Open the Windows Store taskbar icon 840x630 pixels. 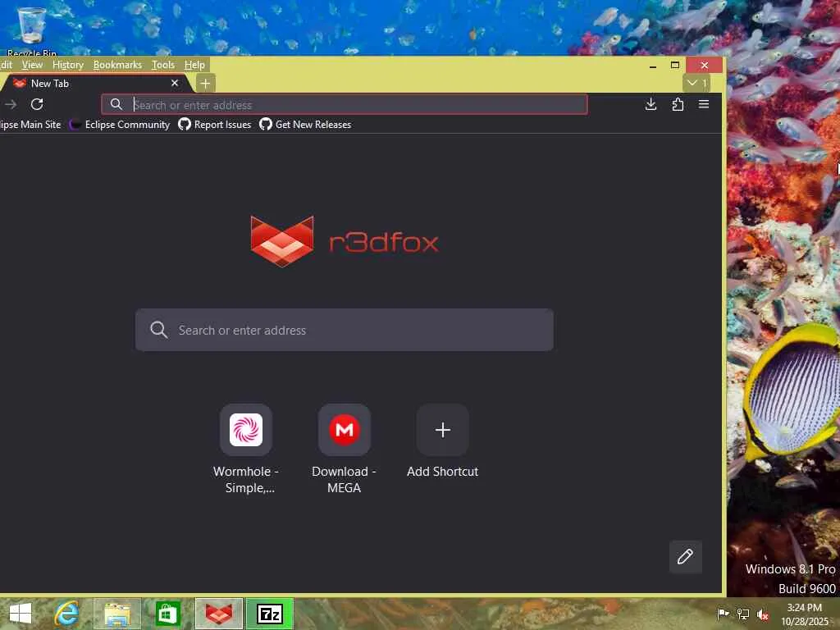coord(167,614)
